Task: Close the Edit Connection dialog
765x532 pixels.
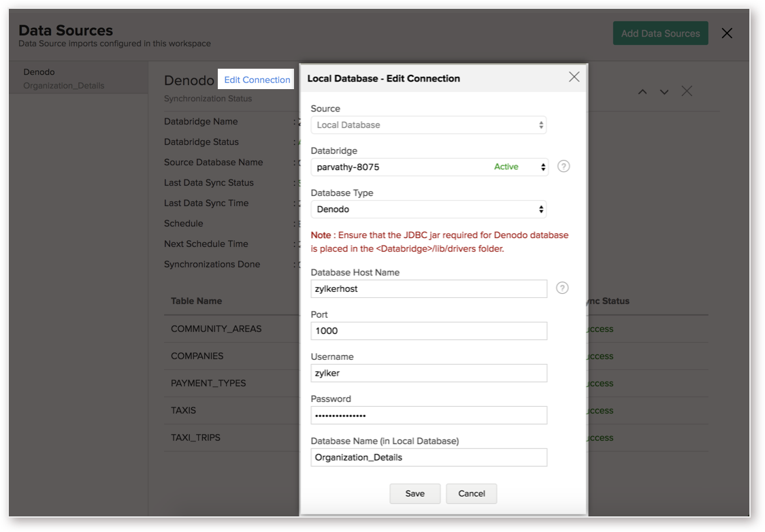Action: pyautogui.click(x=574, y=77)
